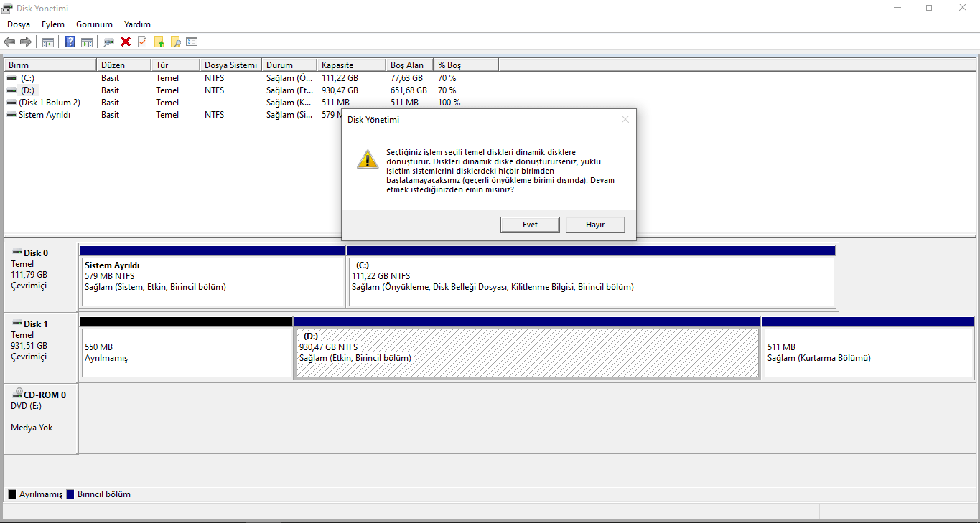Select the (Disk 1 Bölüm 2) volume name
The image size is (980, 523).
click(x=50, y=103)
